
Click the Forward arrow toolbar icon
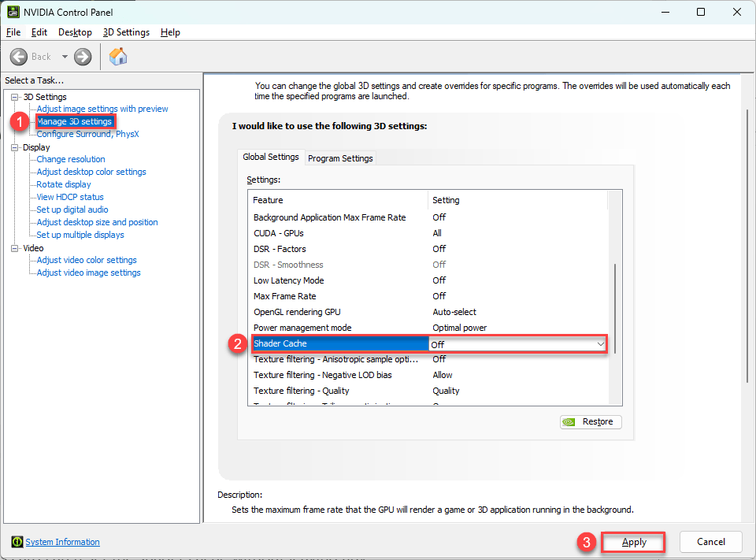tap(83, 57)
